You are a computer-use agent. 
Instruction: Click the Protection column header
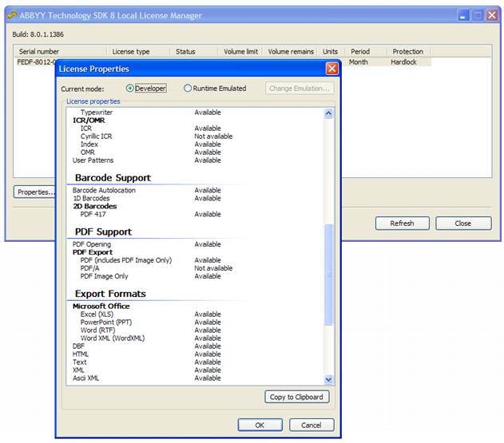[408, 51]
